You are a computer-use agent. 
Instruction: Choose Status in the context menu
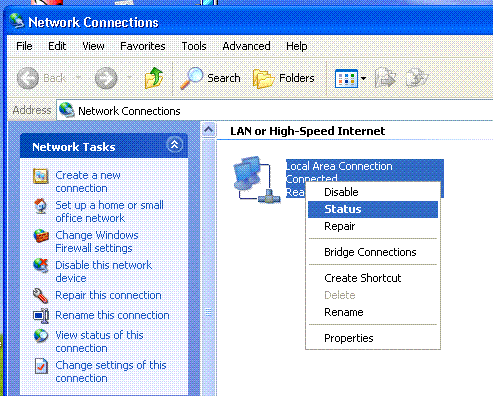click(x=373, y=209)
